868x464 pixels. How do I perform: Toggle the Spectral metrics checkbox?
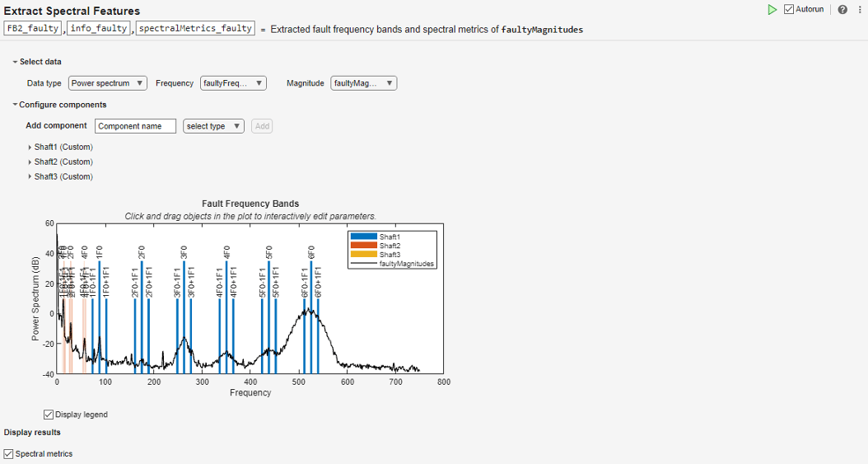point(9,454)
